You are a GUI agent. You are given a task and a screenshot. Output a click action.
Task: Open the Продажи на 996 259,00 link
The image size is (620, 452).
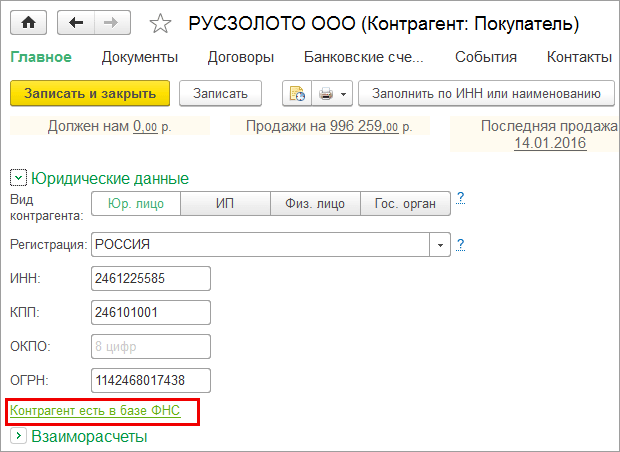pos(364,127)
